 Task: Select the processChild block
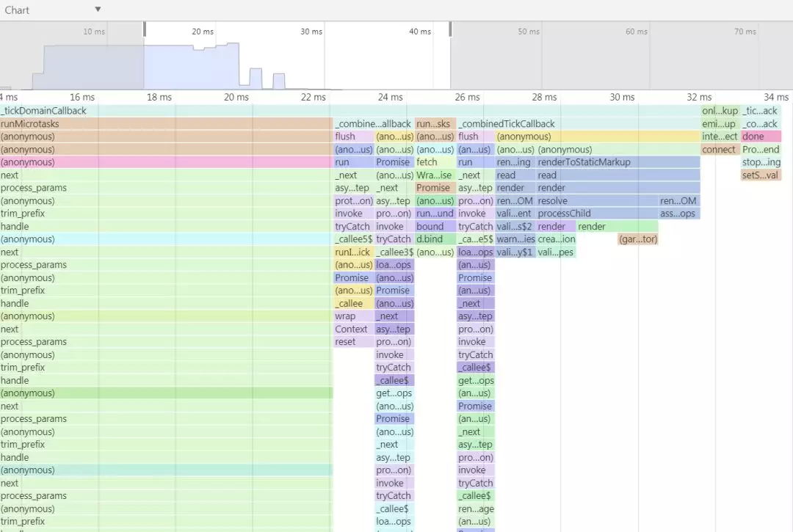tap(597, 214)
